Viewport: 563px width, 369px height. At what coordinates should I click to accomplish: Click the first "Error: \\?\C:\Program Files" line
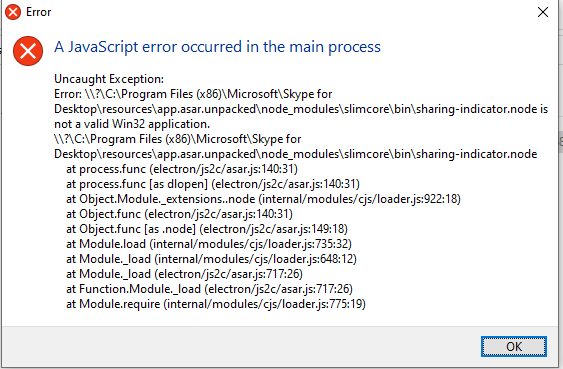[193, 94]
